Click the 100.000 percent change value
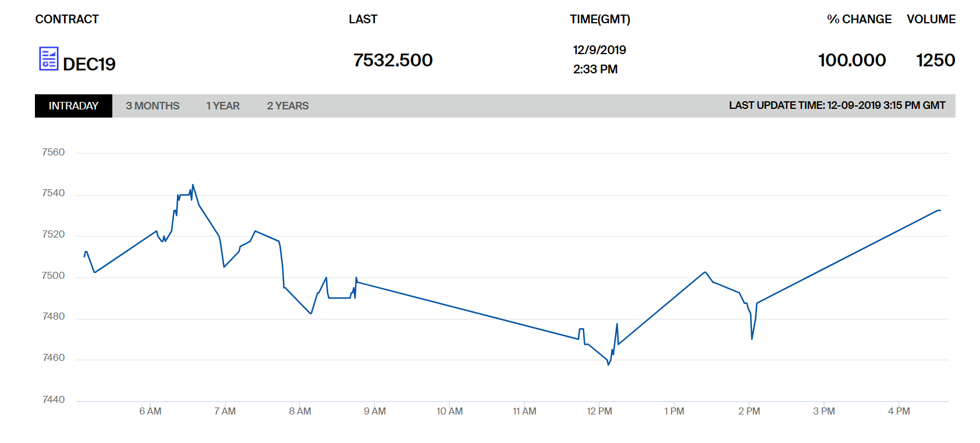 (852, 60)
